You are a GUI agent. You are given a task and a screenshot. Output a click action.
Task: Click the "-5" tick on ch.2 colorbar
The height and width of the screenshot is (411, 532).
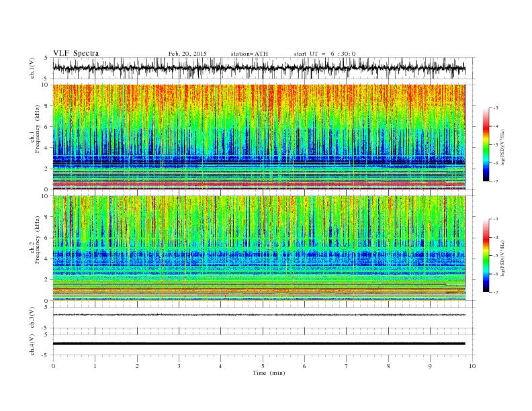click(x=496, y=256)
